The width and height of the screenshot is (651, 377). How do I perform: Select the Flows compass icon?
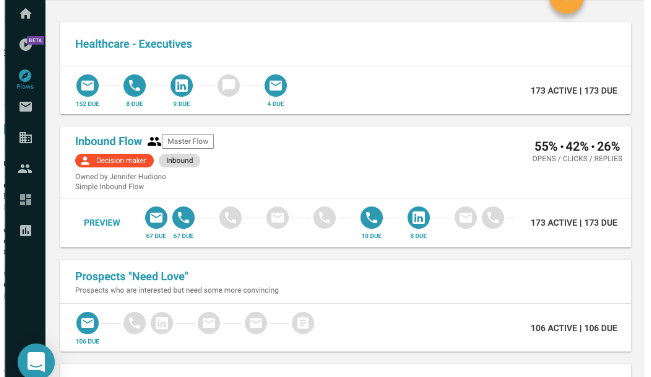pyautogui.click(x=25, y=76)
